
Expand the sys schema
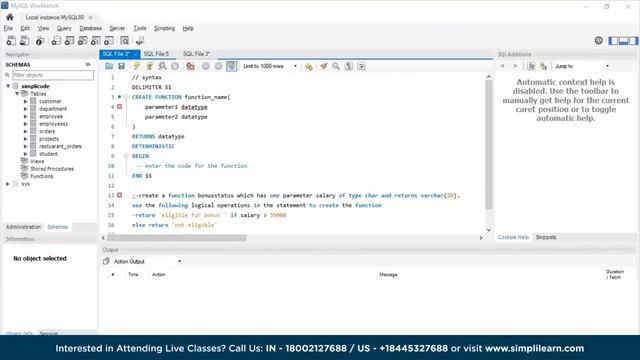pyautogui.click(x=8, y=184)
